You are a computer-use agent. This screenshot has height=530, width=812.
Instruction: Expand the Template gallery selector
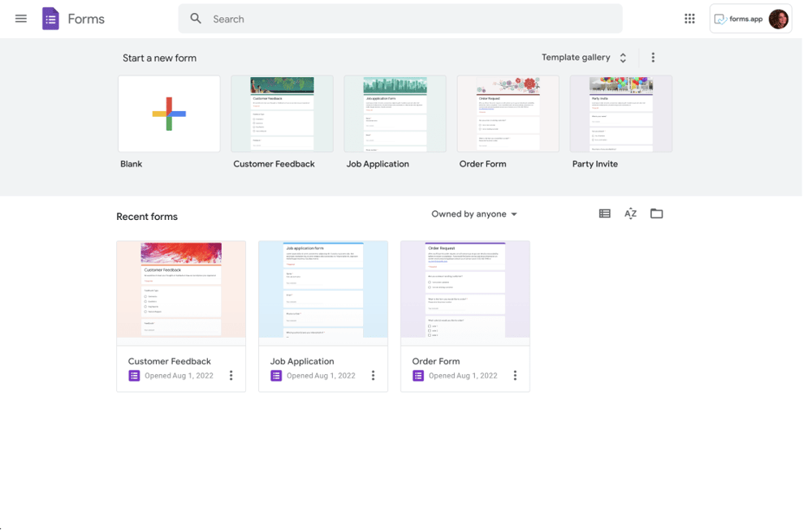pyautogui.click(x=623, y=58)
